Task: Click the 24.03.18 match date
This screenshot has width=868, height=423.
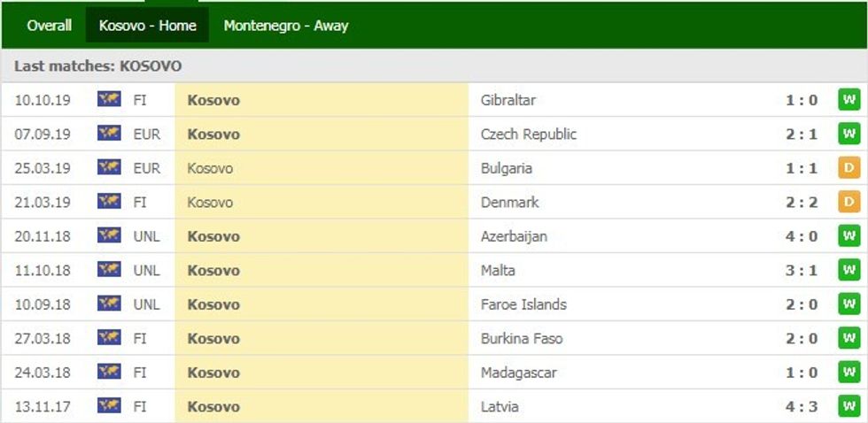Action: (x=41, y=373)
